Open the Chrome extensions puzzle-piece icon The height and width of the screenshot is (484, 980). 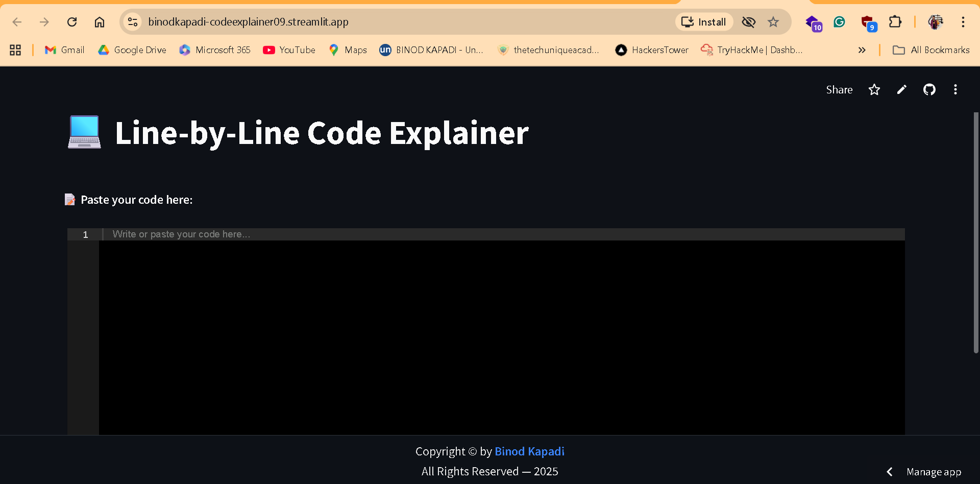(x=896, y=22)
